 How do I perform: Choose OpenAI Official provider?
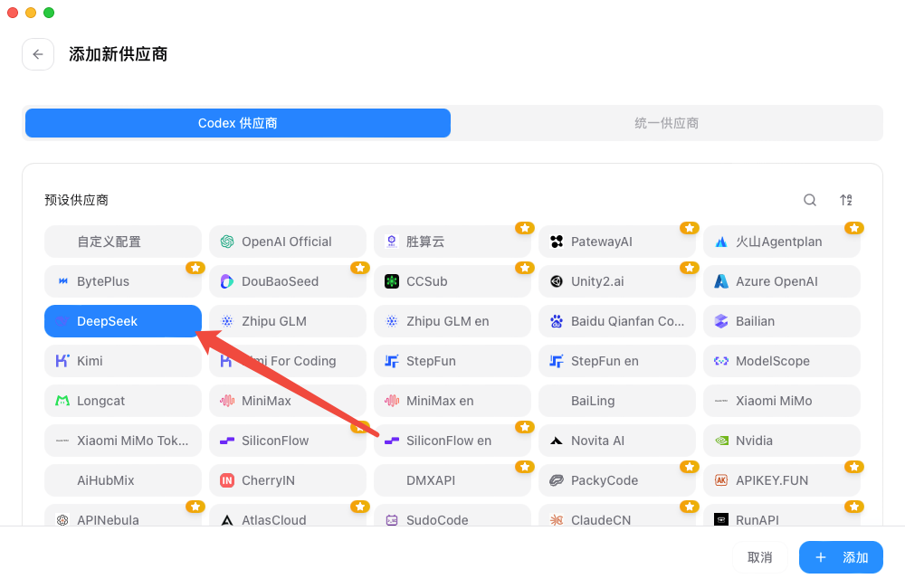pyautogui.click(x=288, y=242)
